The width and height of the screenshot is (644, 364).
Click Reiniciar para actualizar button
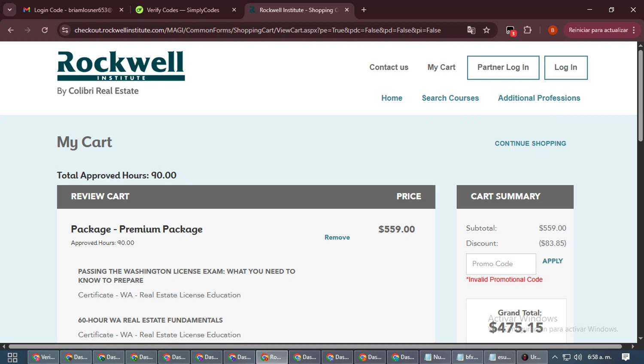click(598, 30)
